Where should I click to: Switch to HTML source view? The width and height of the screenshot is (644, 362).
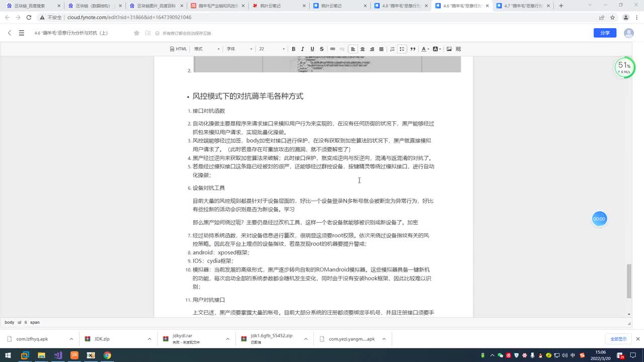[179, 49]
